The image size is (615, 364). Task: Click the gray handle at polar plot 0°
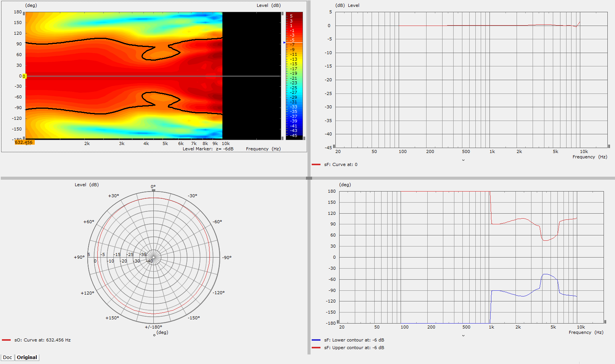(x=153, y=190)
